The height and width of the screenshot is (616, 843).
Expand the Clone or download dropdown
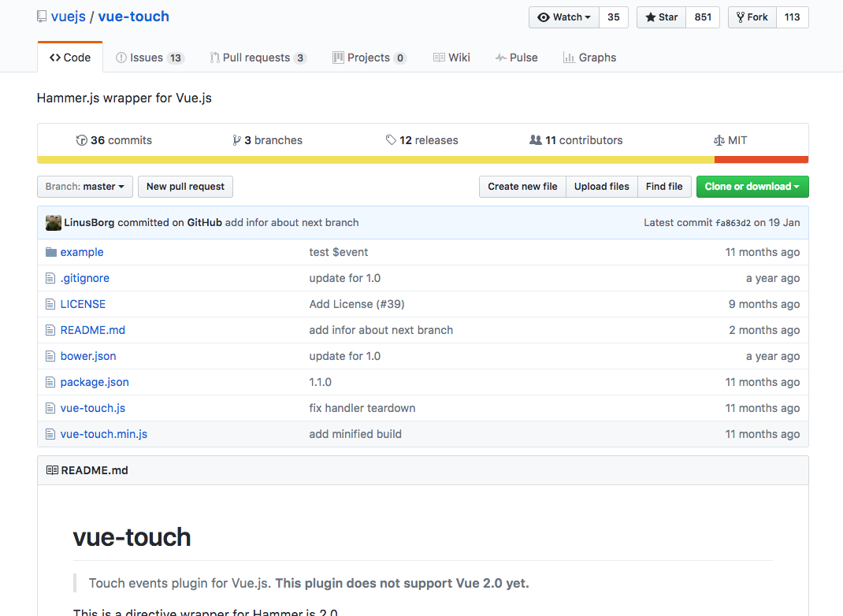pos(752,187)
